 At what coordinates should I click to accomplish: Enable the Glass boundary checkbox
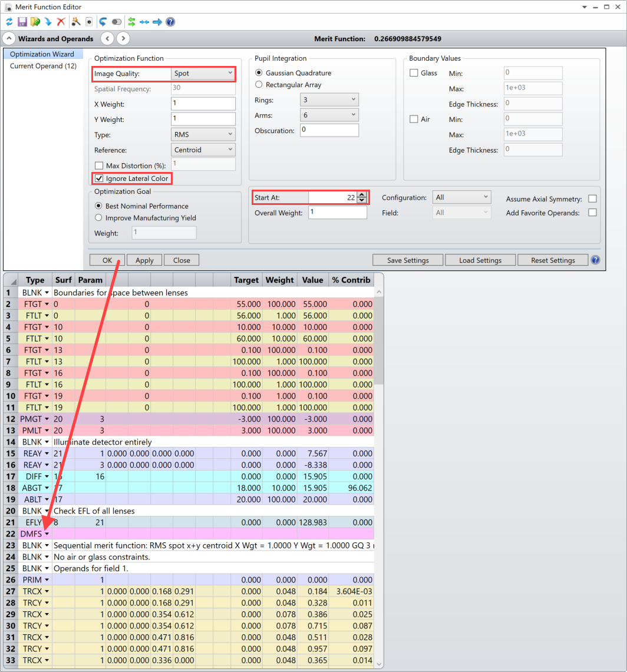pyautogui.click(x=414, y=73)
